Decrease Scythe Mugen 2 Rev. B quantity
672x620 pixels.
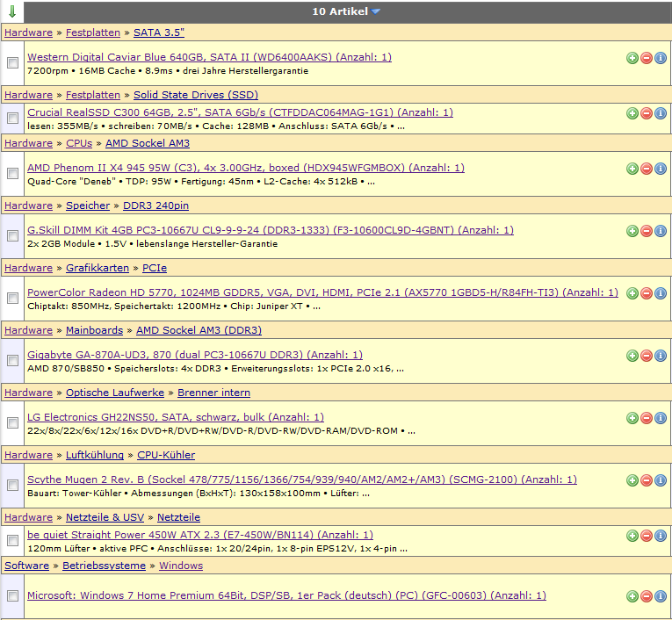(647, 480)
